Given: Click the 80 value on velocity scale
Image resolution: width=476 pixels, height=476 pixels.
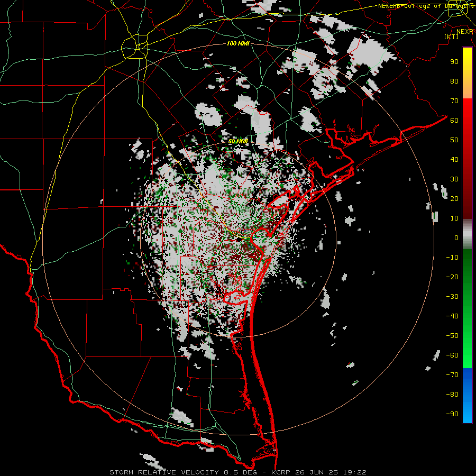Looking at the screenshot, I should click(454, 81).
